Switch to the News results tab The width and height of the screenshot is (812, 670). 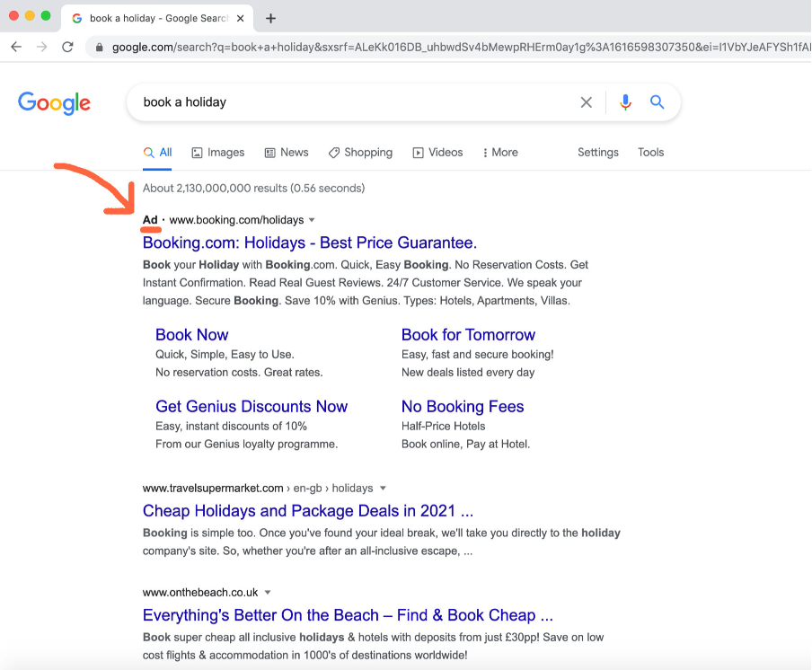286,153
